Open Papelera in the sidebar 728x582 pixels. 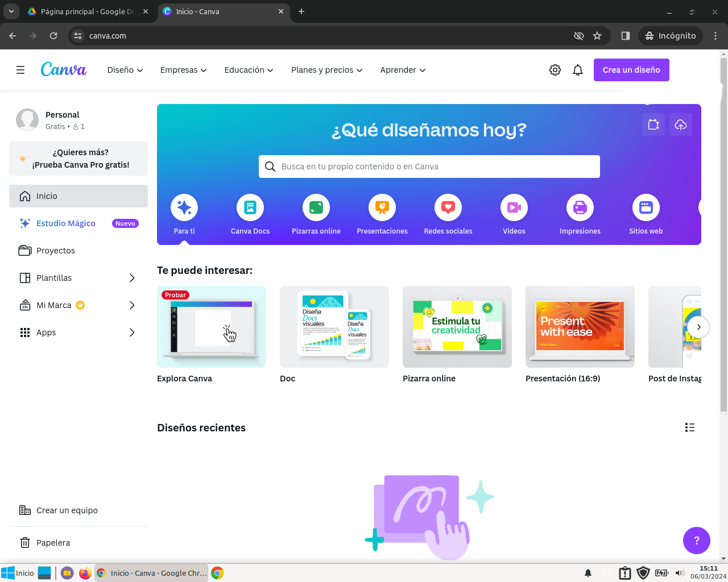(x=78, y=543)
